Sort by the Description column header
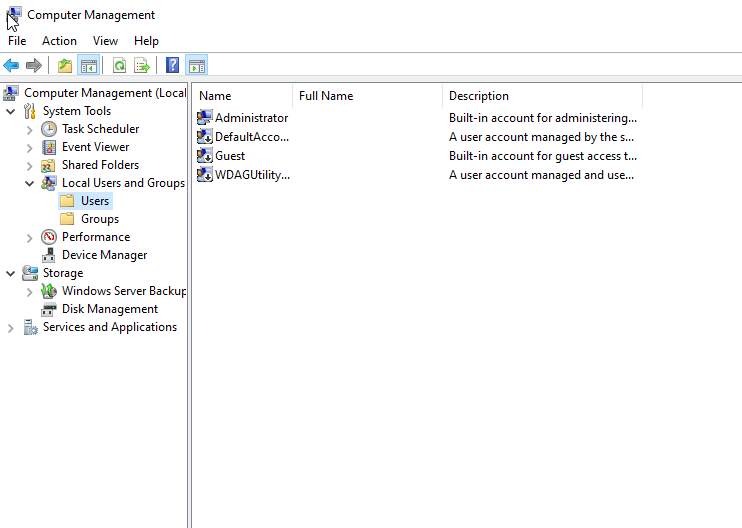 (542, 96)
